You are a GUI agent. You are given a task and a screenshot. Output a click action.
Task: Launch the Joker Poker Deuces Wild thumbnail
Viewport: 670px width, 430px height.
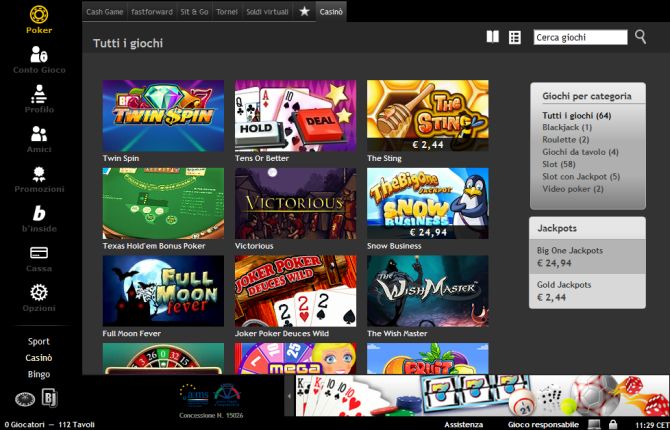tap(295, 291)
